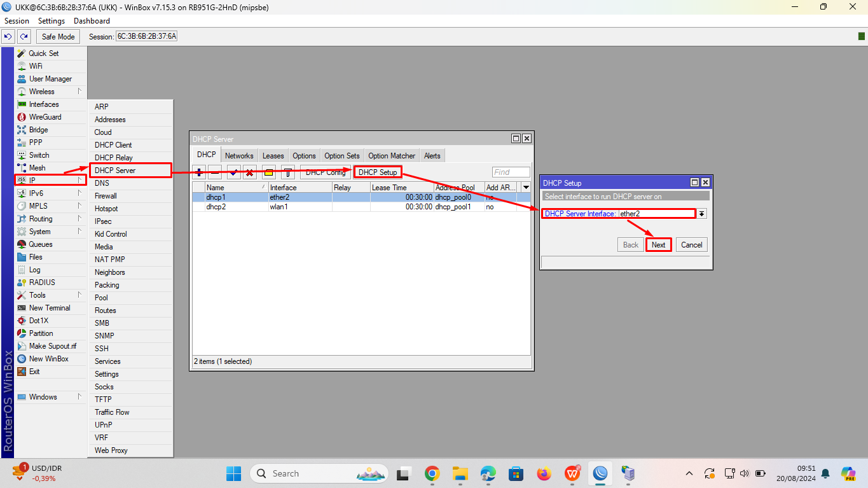Image resolution: width=868 pixels, height=488 pixels.
Task: Click the Redo arrow icon in toolbar
Action: pyautogui.click(x=24, y=37)
